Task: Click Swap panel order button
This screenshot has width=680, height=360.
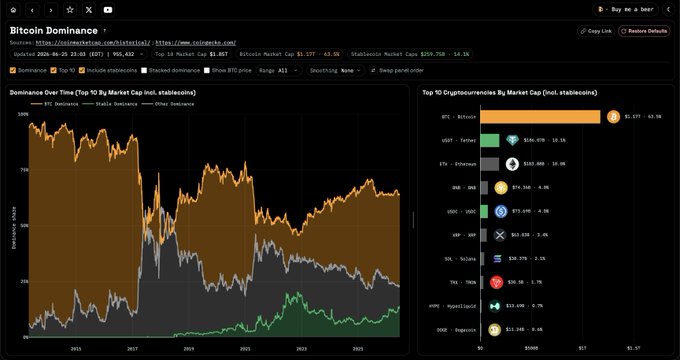Action: 397,70
